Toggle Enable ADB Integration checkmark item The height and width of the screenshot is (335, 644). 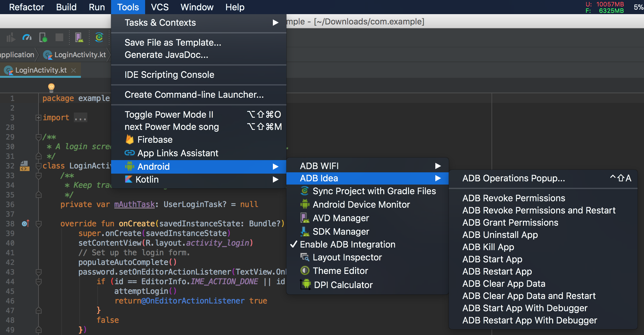click(x=347, y=245)
